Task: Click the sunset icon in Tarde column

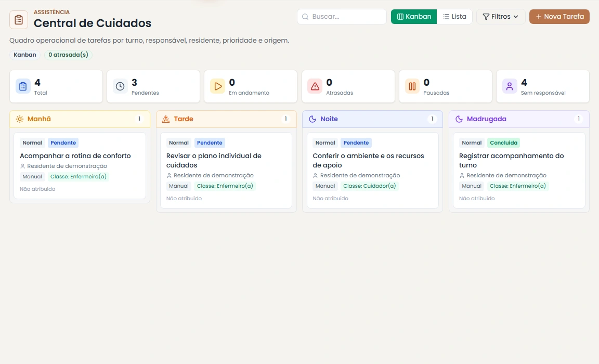Action: [x=166, y=119]
